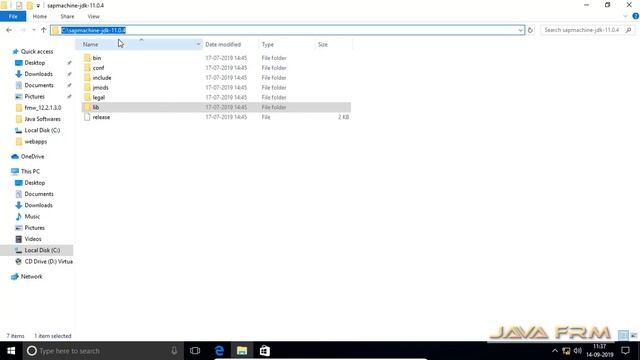Open File Explorer taskbar icon
The height and width of the screenshot is (360, 640).
click(x=242, y=351)
